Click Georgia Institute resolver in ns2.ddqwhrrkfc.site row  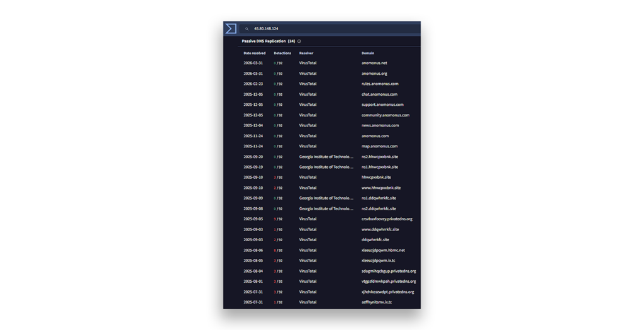click(x=326, y=208)
